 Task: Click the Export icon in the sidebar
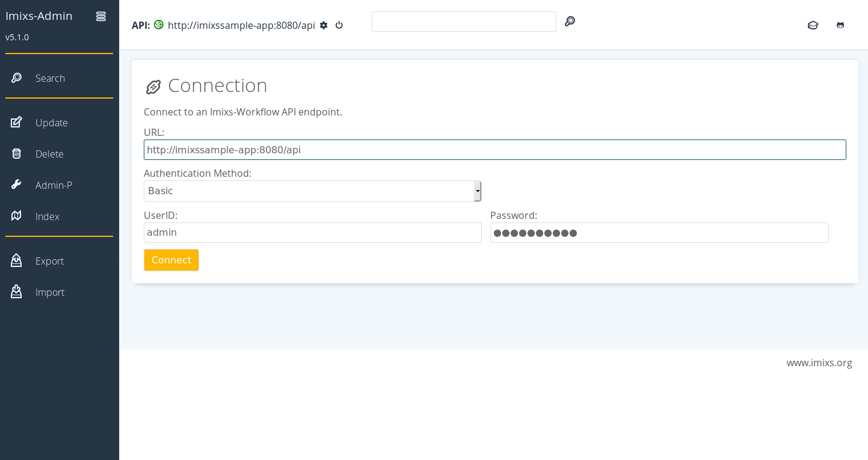[17, 260]
